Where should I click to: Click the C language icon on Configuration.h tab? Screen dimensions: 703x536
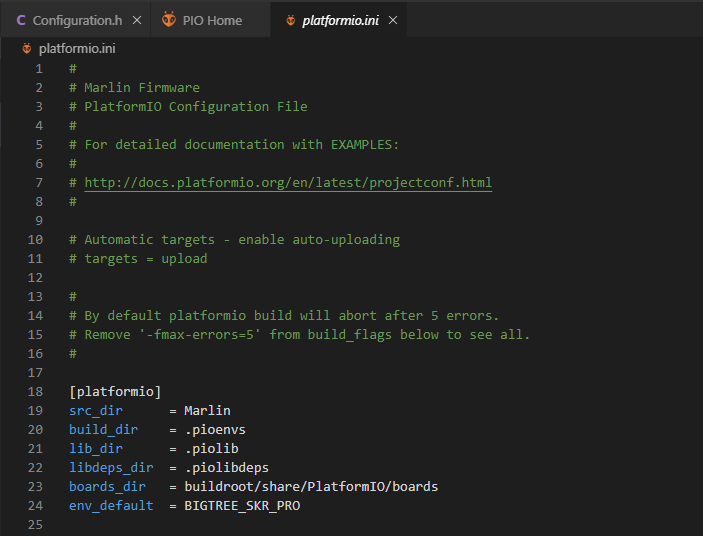tap(21, 20)
